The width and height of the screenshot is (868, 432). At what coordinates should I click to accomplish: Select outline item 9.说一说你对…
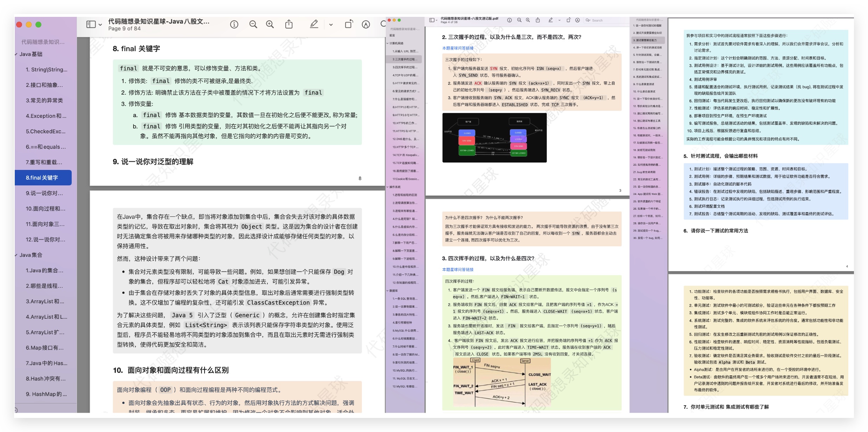tap(44, 193)
